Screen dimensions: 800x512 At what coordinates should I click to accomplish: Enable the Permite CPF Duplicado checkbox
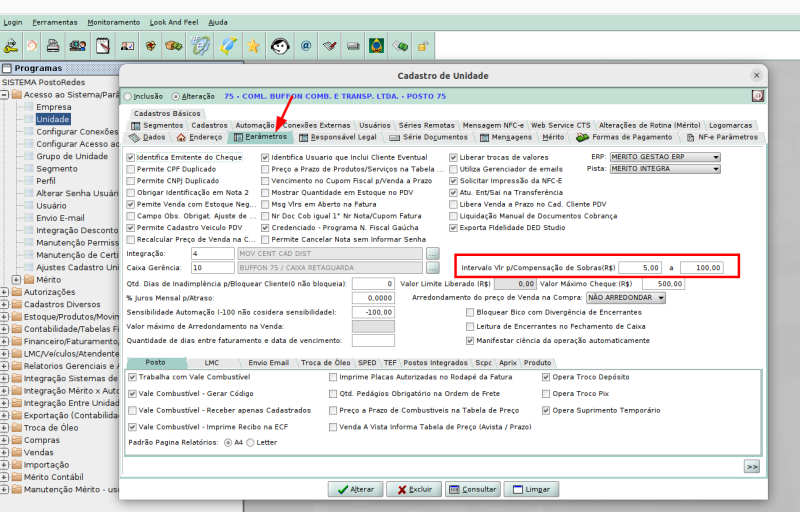(131, 170)
